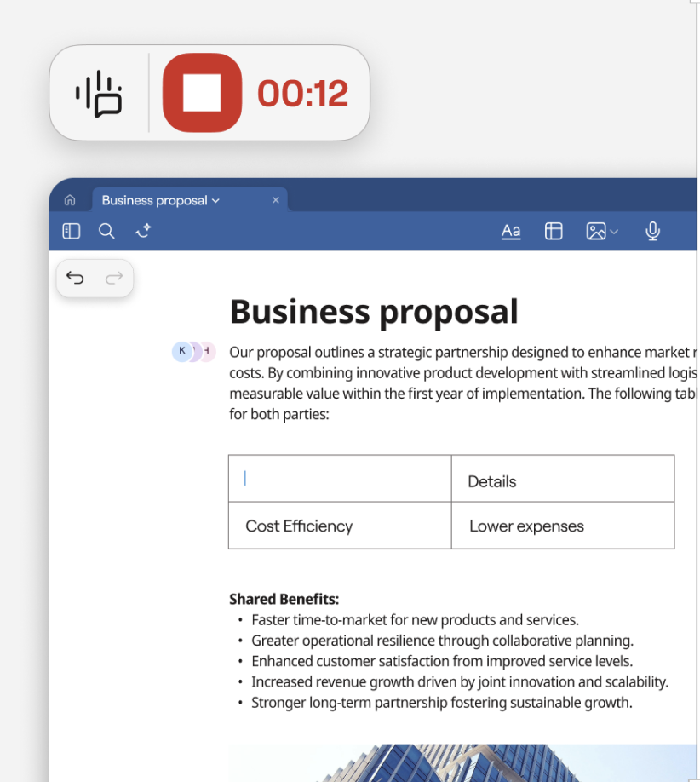Click the "Faster time-to-market" bullet line
Viewport: 700px width, 782px height.
(415, 620)
